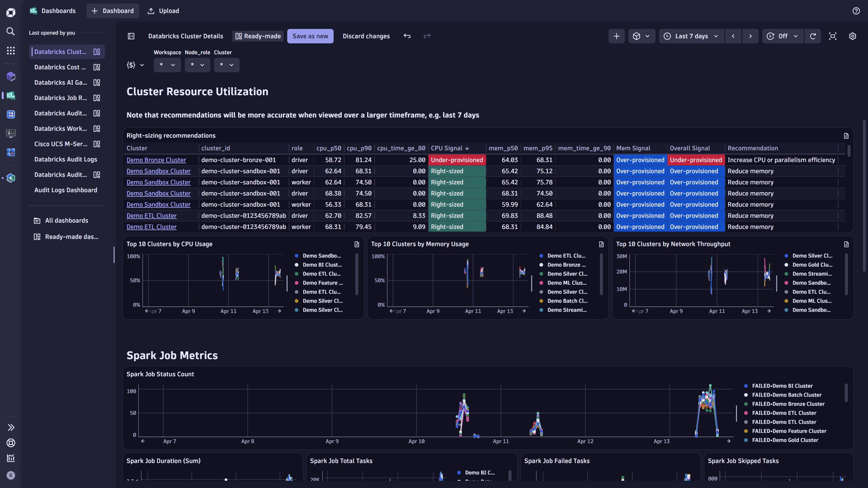This screenshot has height=488, width=868.
Task: Enter fullscreen mode using the frame icon
Action: (833, 36)
